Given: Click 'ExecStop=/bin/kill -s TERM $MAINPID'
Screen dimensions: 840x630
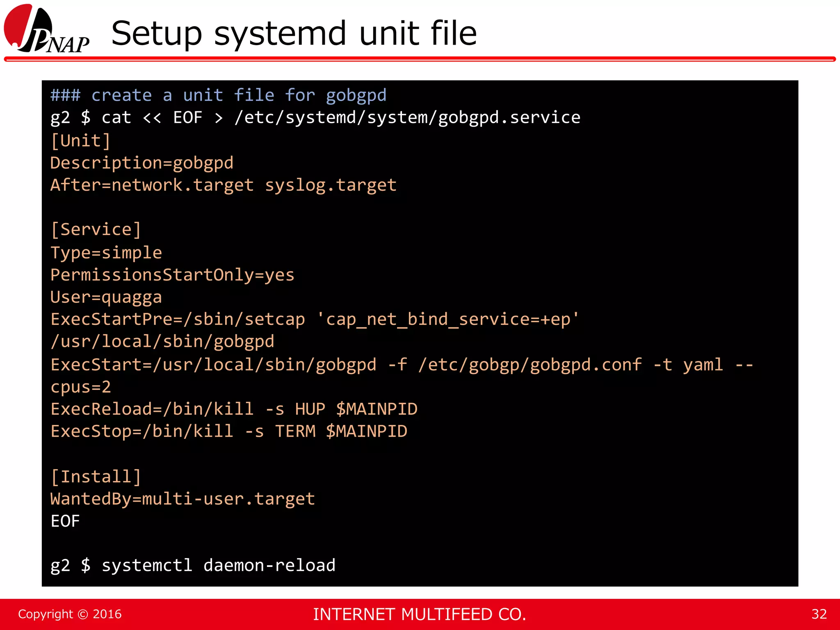Looking at the screenshot, I should tap(229, 431).
